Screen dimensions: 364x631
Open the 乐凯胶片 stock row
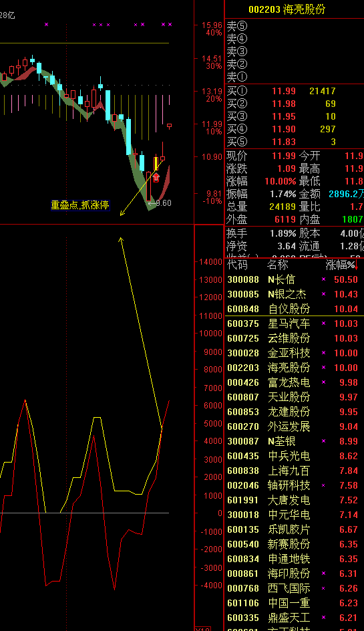294,529
